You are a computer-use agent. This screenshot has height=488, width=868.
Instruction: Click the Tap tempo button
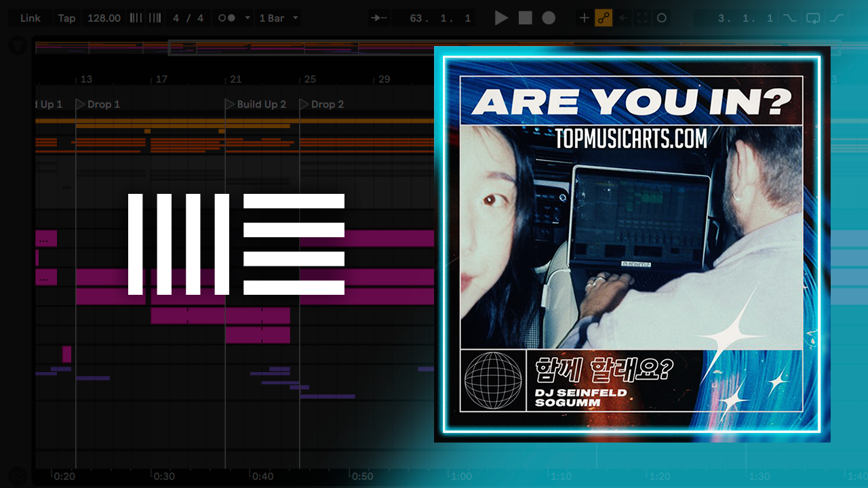click(x=66, y=18)
